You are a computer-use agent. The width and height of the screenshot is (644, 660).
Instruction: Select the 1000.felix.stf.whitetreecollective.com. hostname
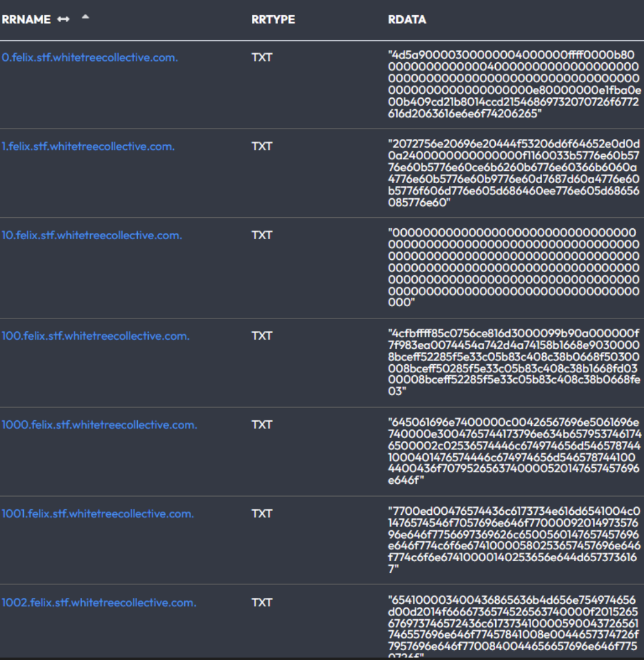pos(99,425)
